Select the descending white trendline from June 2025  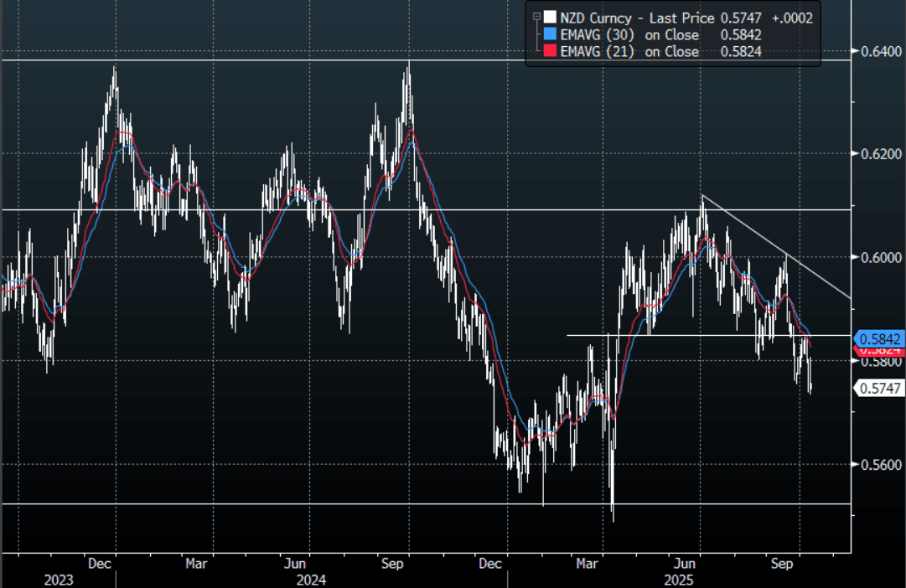click(775, 246)
